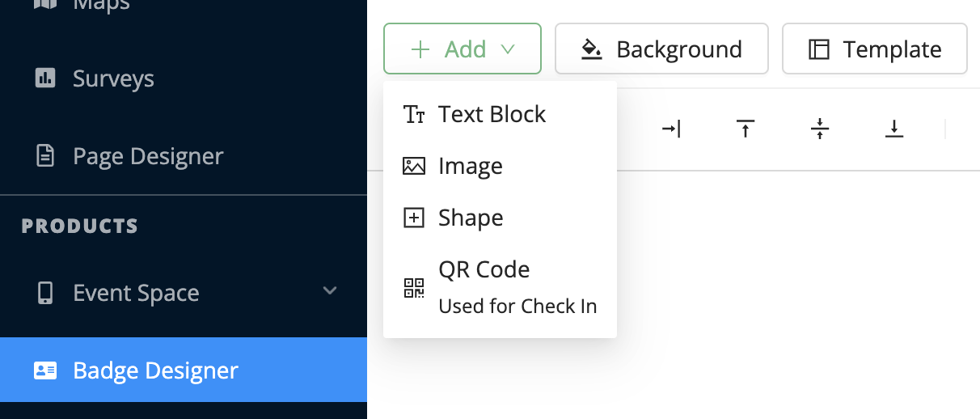
Task: Go to Surveys via its sidebar label
Action: (113, 78)
